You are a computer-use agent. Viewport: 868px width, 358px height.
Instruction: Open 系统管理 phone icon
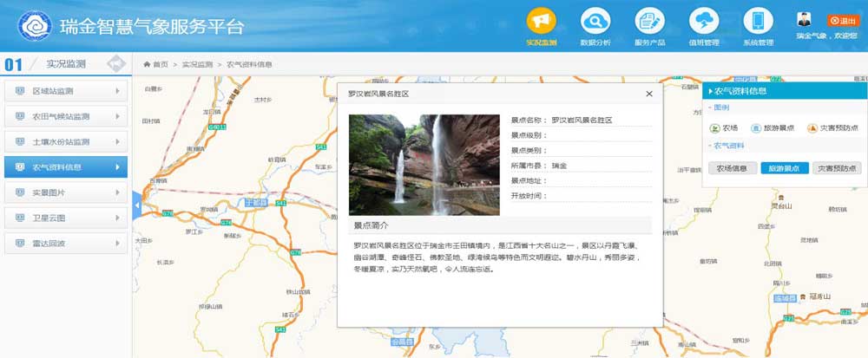(x=758, y=21)
